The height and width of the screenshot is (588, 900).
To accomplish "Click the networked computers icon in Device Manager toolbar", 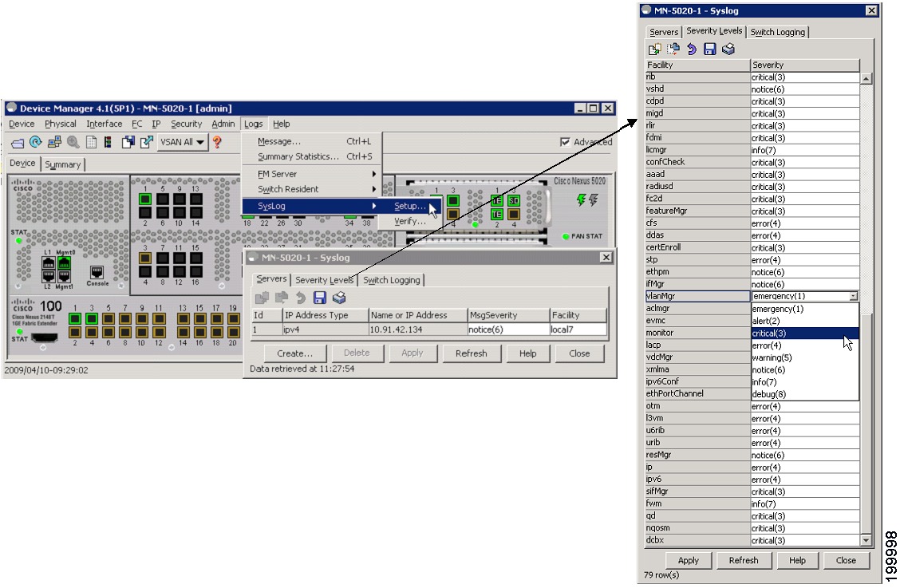I will tap(54, 142).
